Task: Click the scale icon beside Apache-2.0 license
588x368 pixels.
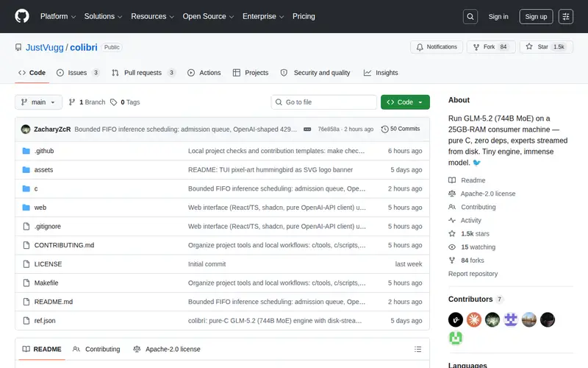Action: (452, 194)
